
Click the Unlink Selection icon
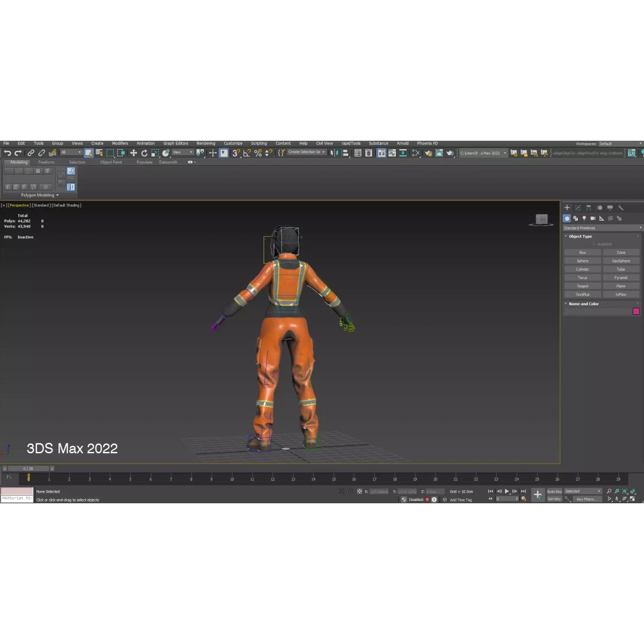pos(42,153)
